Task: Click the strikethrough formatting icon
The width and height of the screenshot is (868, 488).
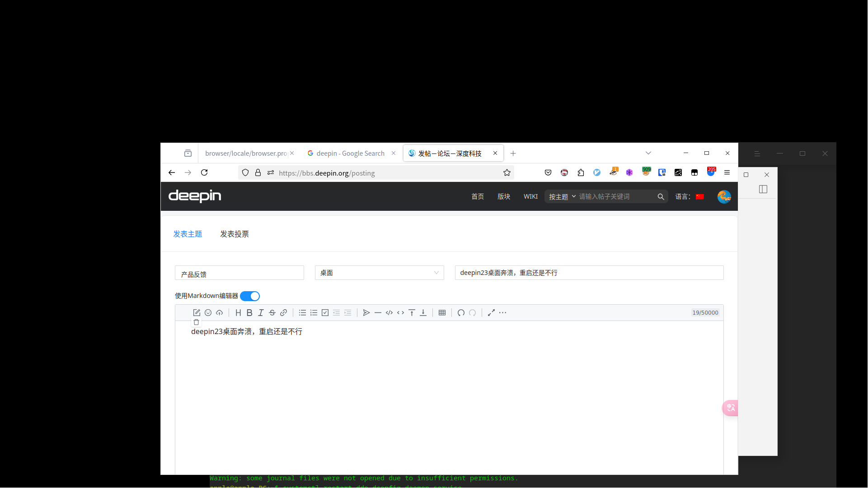Action: point(272,313)
